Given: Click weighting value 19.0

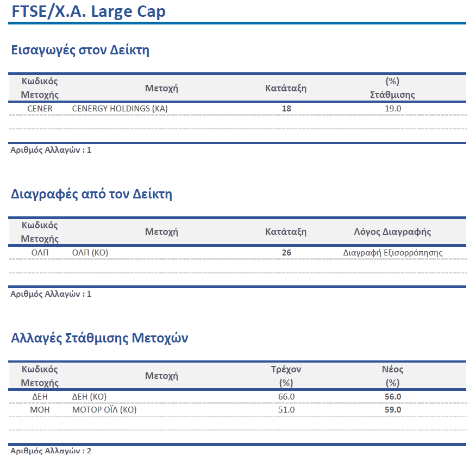Looking at the screenshot, I should coord(393,108).
